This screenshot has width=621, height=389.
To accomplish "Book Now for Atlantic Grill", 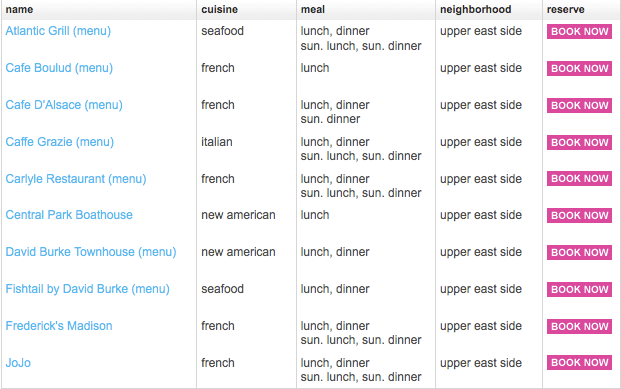I will coord(579,32).
